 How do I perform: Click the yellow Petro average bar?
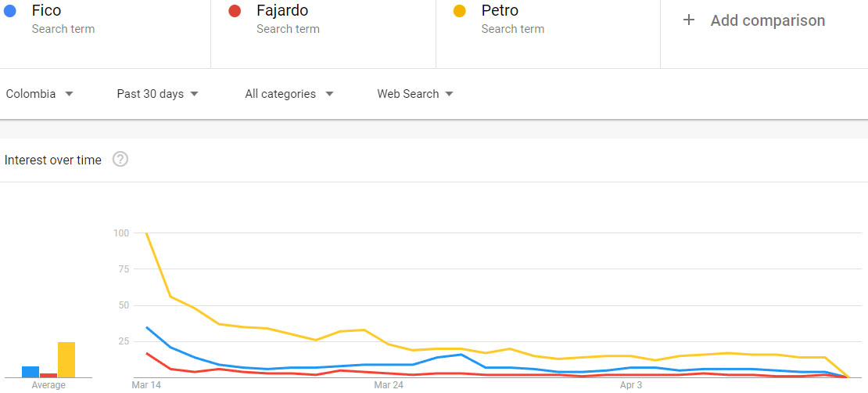(66, 360)
